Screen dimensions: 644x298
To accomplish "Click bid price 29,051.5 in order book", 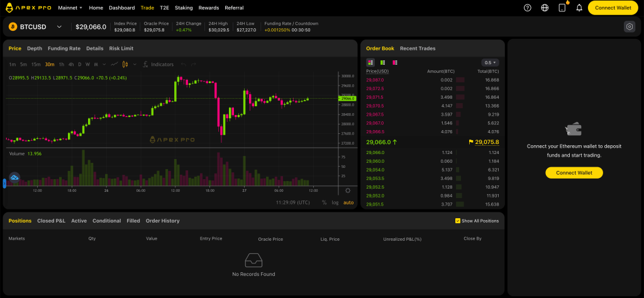I will (x=375, y=204).
